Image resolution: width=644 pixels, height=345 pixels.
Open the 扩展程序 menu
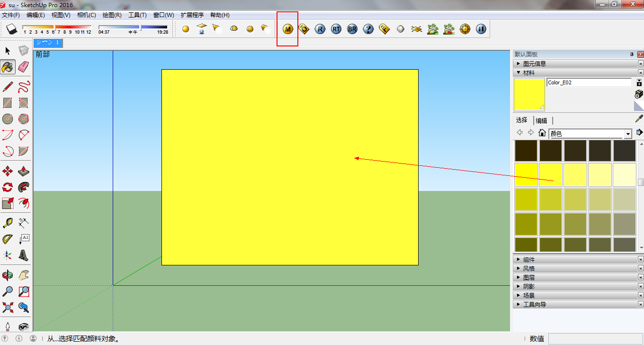click(192, 15)
